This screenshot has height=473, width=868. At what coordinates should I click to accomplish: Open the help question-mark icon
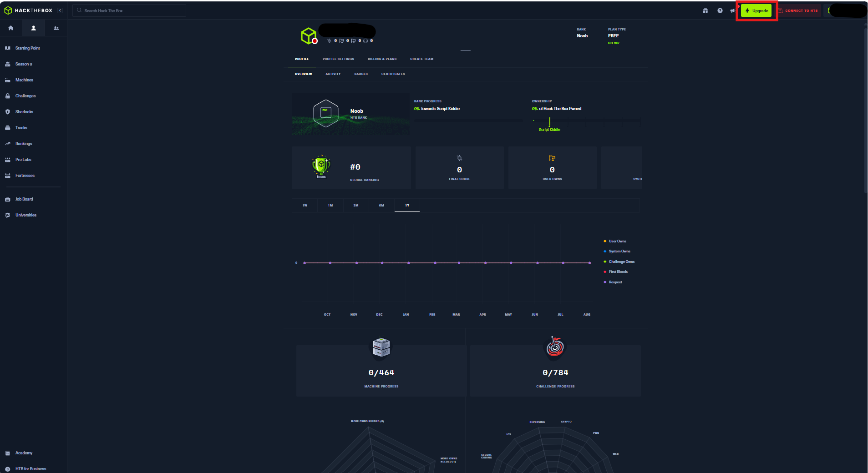(720, 10)
